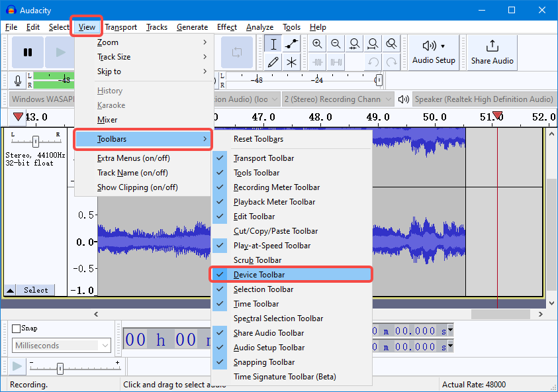
Task: Disable the Edit Toolbar
Action: [291, 217]
